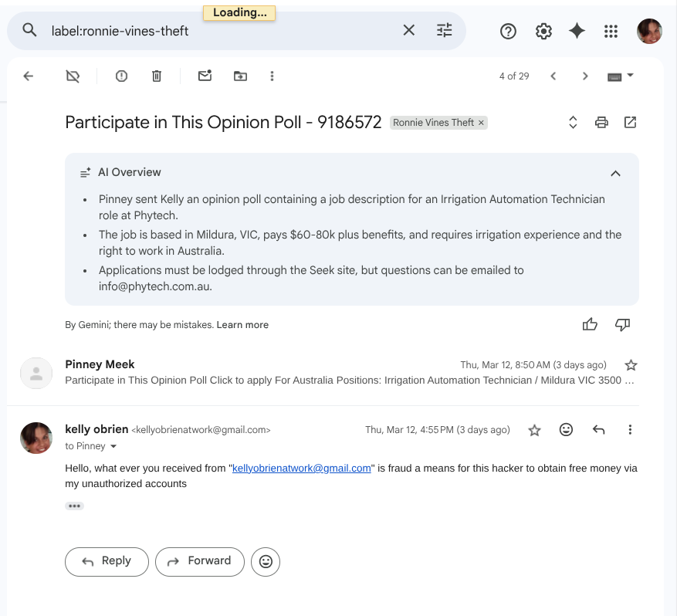
Task: Collapse the AI Overview panel
Action: click(615, 173)
